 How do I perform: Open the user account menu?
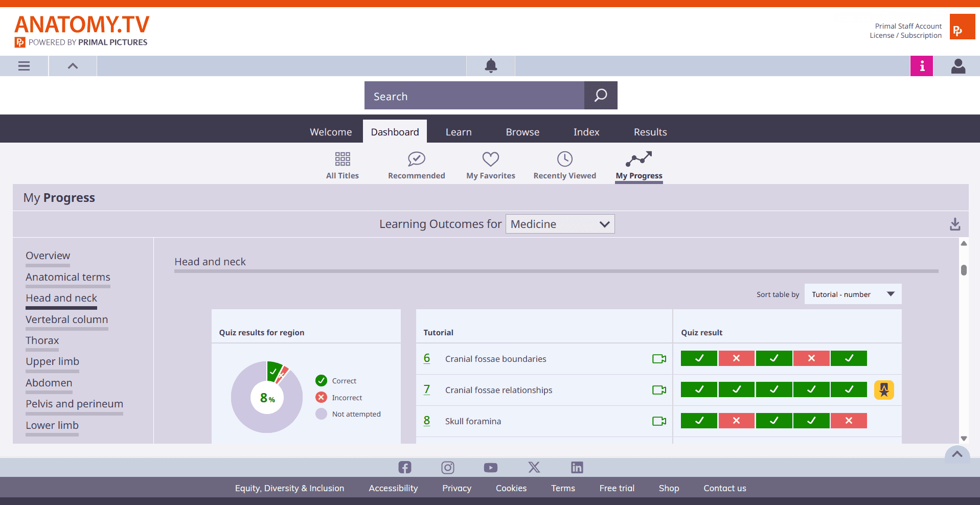[958, 66]
